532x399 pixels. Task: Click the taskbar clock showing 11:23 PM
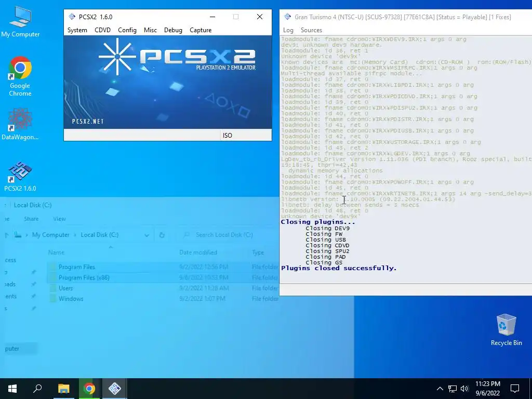[487, 389]
